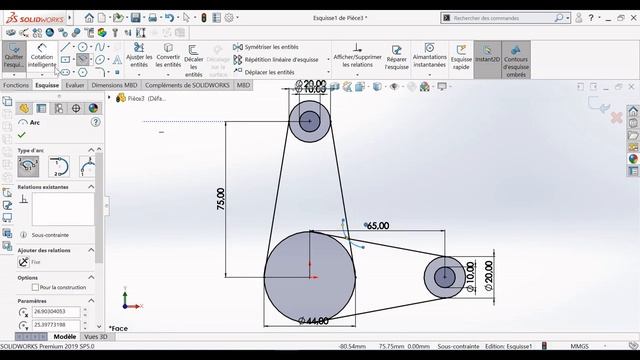Open the Arc property help question mark
640x360 pixels.
96,122
